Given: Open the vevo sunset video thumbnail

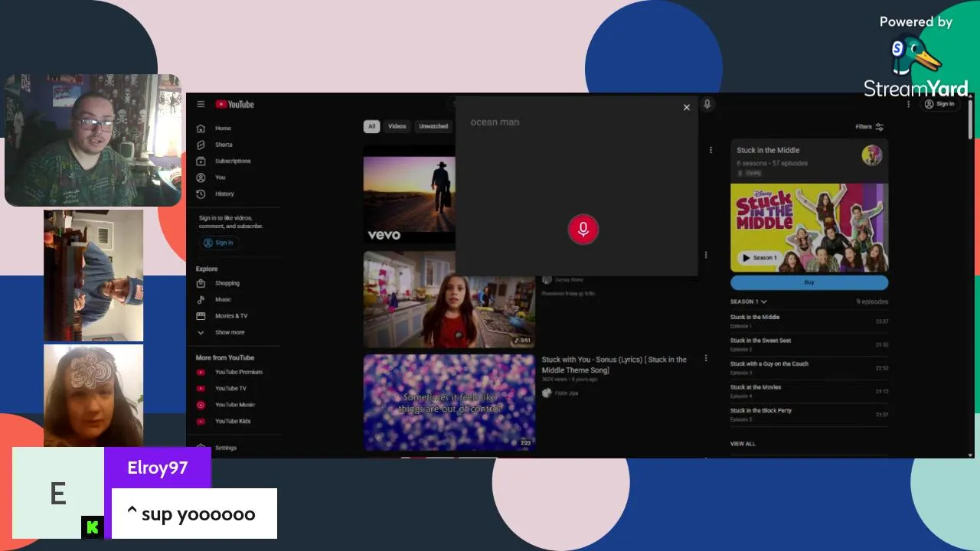Looking at the screenshot, I should coord(409,195).
